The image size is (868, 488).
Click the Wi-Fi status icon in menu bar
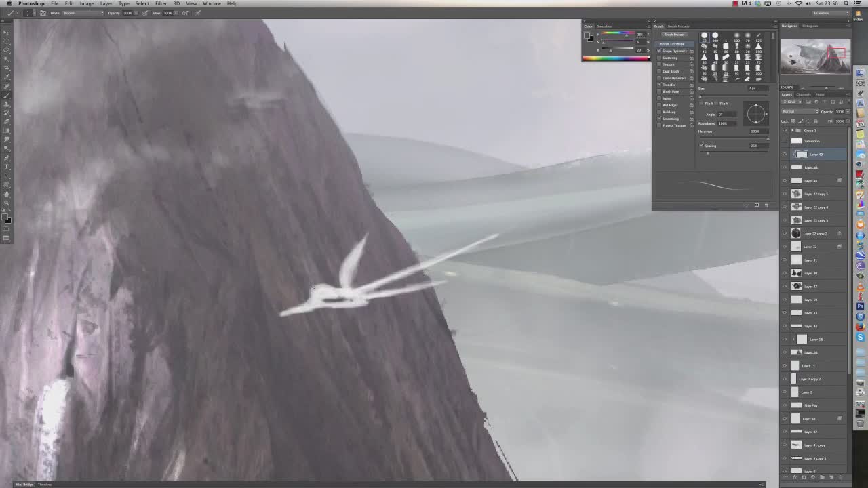(x=798, y=3)
